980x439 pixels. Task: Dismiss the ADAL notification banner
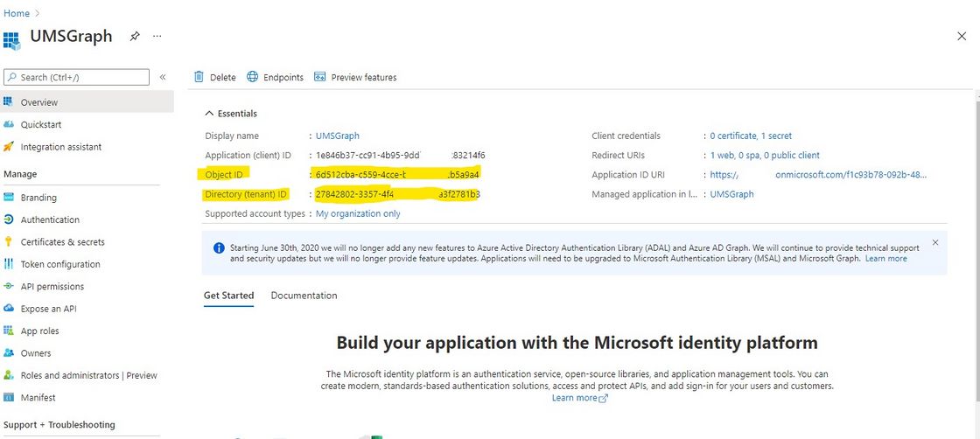[934, 242]
